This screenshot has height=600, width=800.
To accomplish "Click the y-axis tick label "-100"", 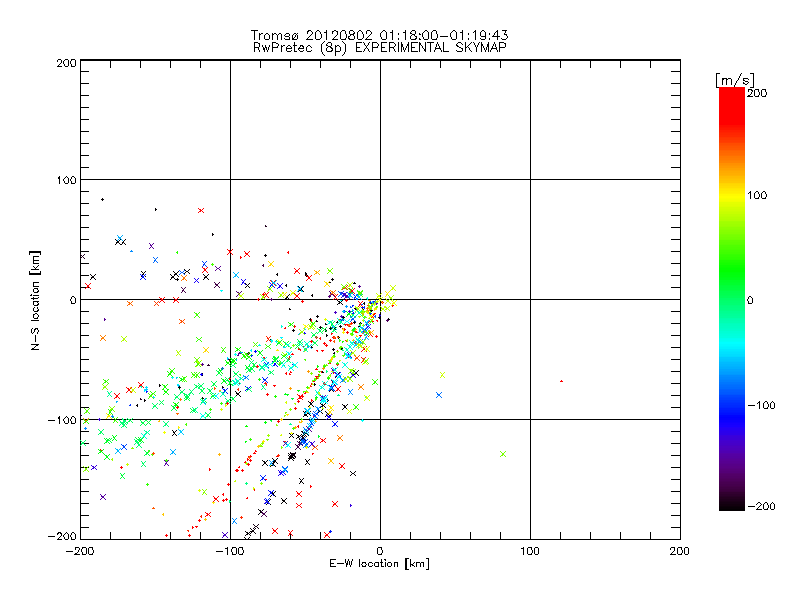I will point(62,420).
